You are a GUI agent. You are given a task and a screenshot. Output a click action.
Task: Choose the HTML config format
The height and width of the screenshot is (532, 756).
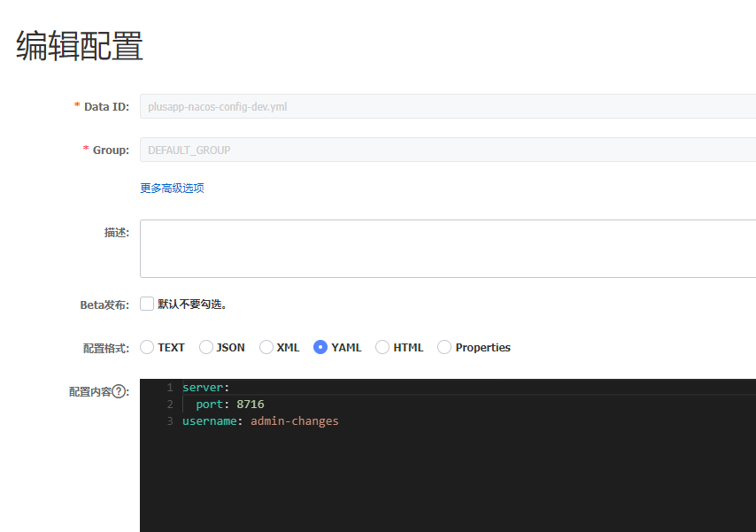pyautogui.click(x=382, y=347)
